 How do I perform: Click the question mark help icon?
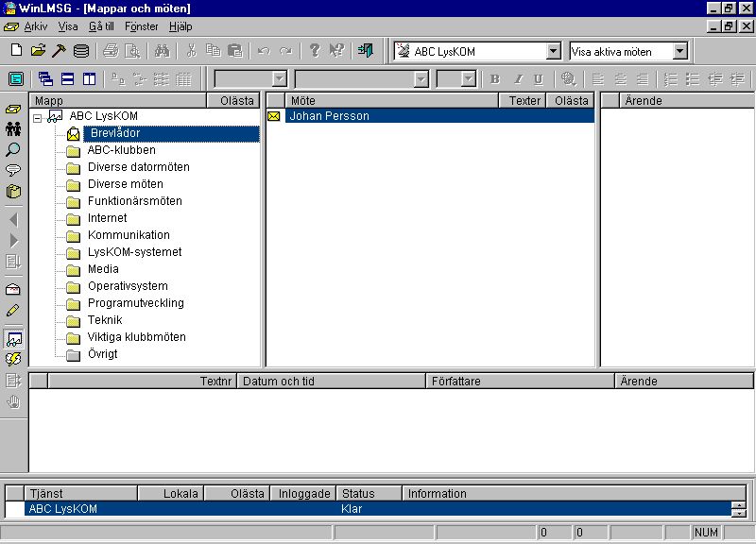point(315,50)
